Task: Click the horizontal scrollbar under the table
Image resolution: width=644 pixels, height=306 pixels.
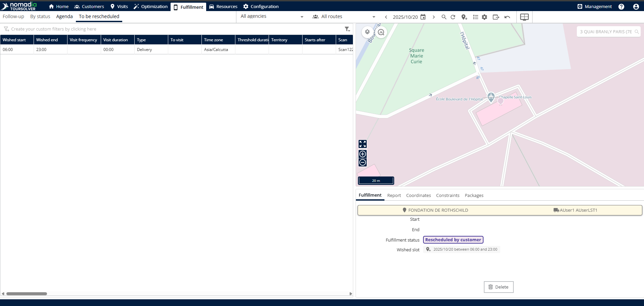Action: [27, 294]
